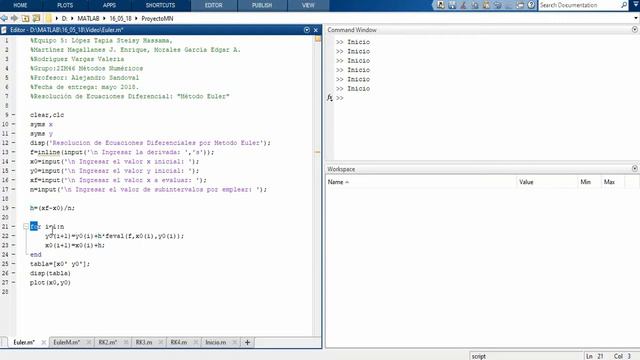
Task: Toggle breakpoint dash on line 27
Action: click(x=13, y=282)
